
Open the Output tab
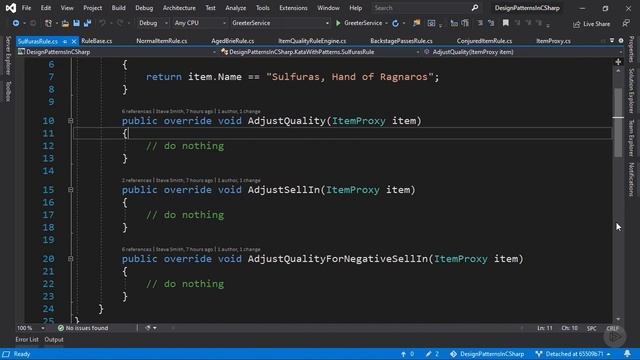pyautogui.click(x=54, y=340)
